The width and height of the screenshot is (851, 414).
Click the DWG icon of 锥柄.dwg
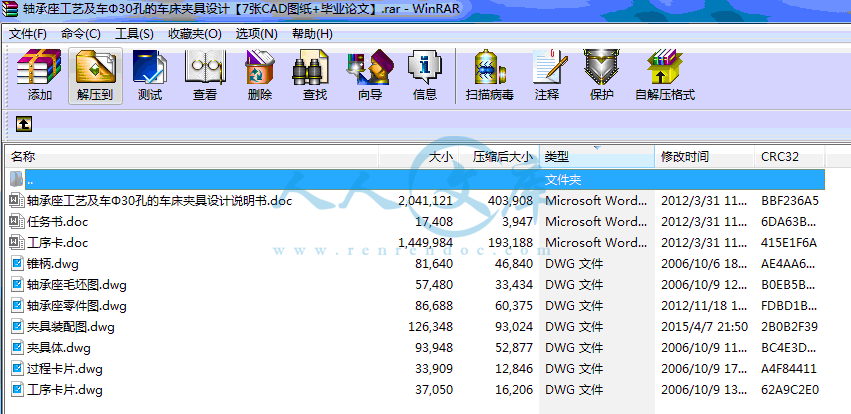tap(17, 264)
